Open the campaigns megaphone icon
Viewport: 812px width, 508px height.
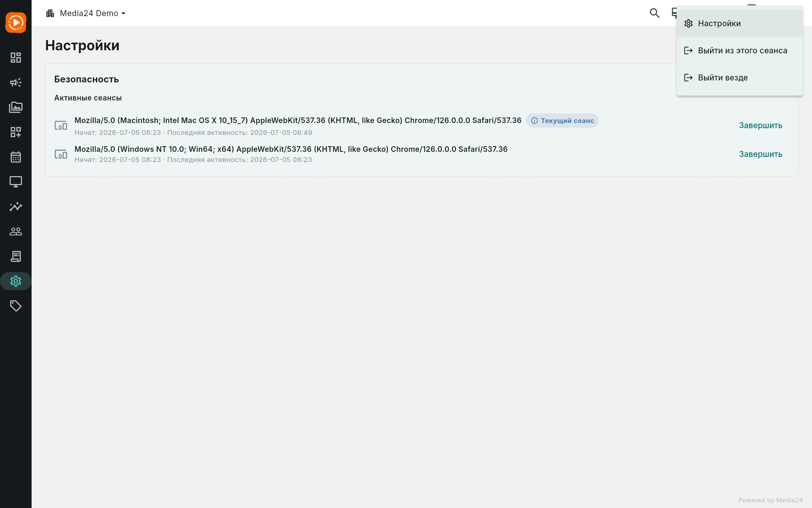point(16,82)
